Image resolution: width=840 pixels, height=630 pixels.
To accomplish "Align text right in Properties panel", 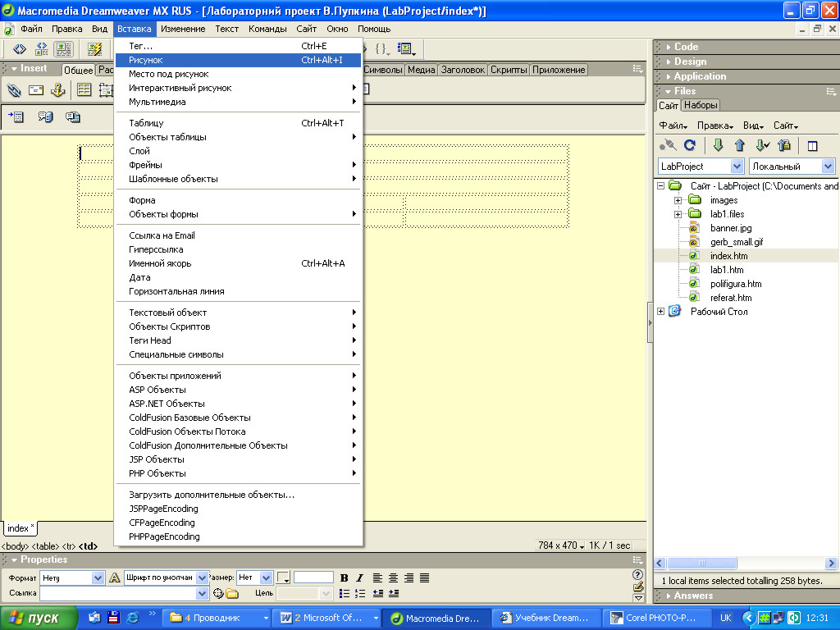I will click(409, 578).
